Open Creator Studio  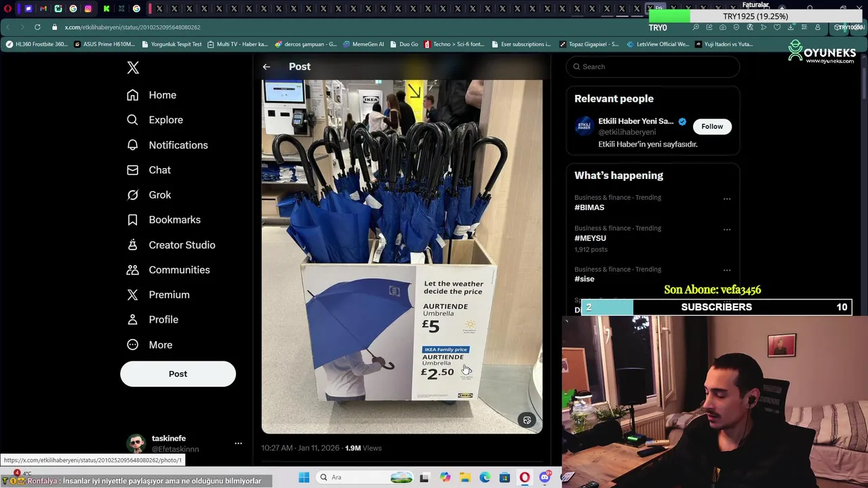pos(171,245)
